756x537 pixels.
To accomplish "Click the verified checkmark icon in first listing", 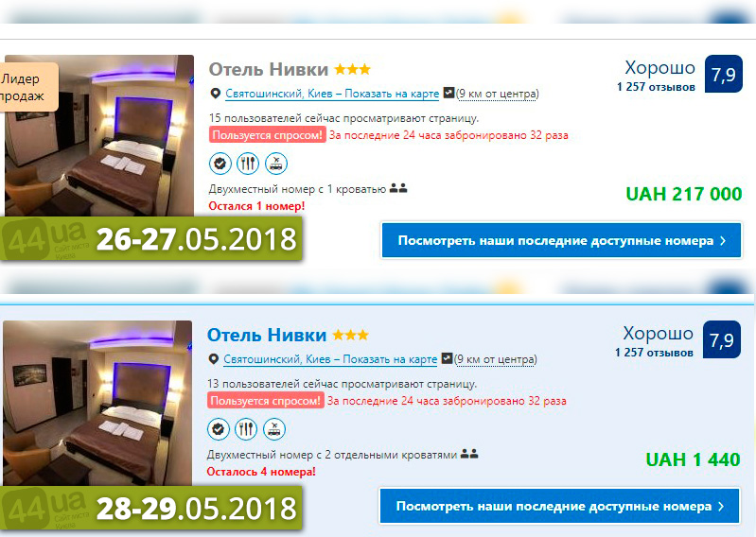I will [220, 164].
